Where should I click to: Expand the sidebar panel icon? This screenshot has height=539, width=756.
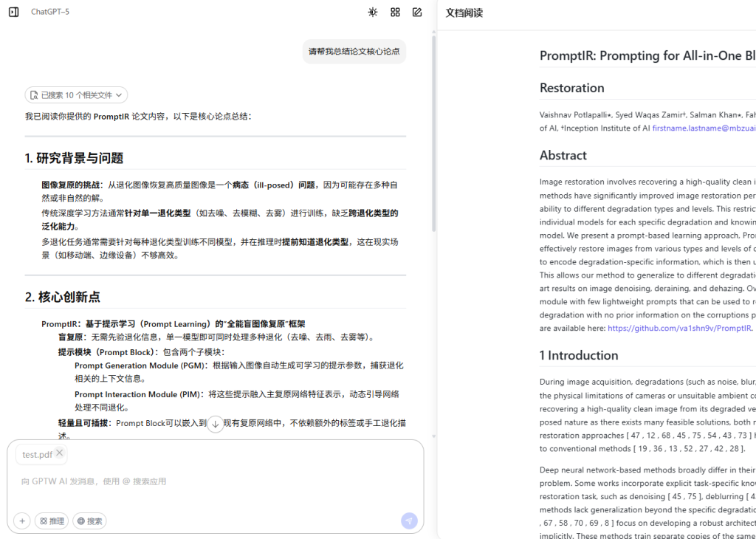(13, 12)
